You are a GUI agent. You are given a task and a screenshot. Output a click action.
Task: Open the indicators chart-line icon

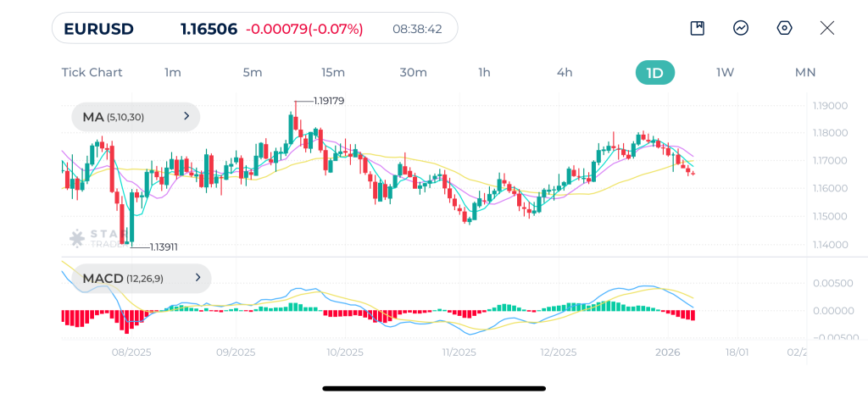tap(741, 28)
